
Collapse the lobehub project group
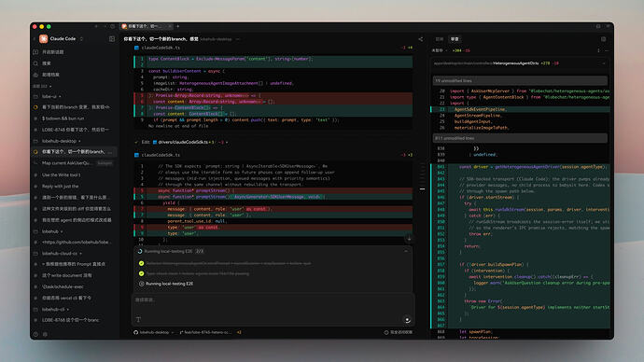click(62, 231)
